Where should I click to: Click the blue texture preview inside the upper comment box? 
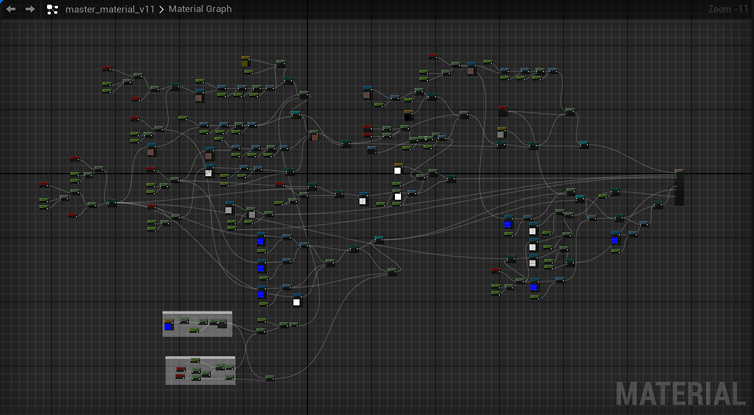point(169,326)
